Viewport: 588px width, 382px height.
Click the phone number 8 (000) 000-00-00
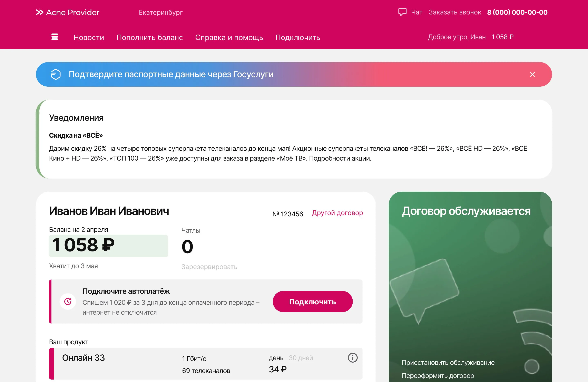tap(517, 12)
